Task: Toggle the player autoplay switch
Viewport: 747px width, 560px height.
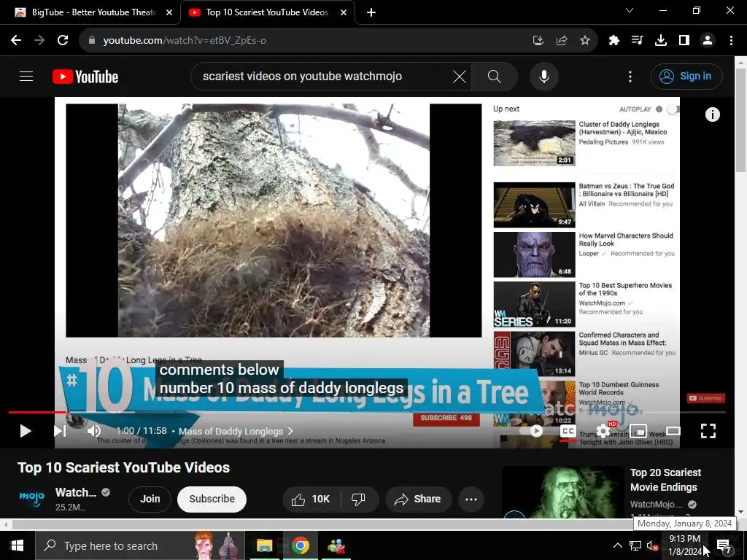Action: pos(532,431)
